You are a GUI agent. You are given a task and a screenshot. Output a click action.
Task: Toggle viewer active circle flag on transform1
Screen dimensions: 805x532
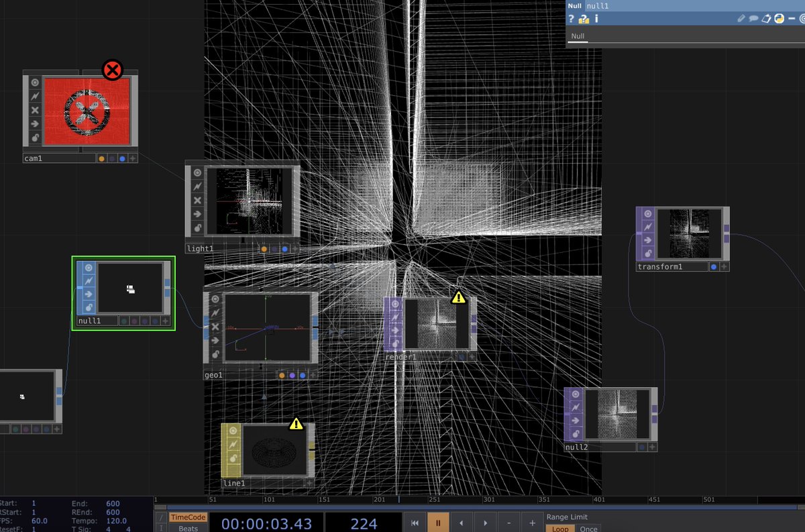click(647, 214)
